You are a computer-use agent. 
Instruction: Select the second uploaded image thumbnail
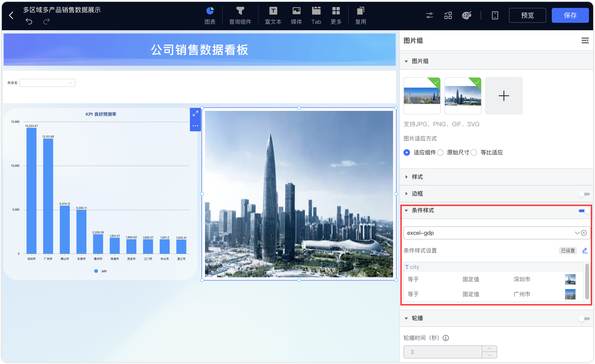(463, 96)
